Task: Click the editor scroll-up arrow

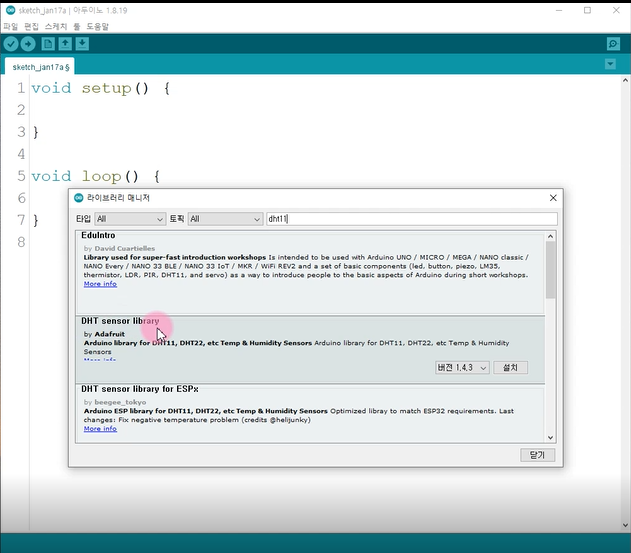Action: [625, 80]
